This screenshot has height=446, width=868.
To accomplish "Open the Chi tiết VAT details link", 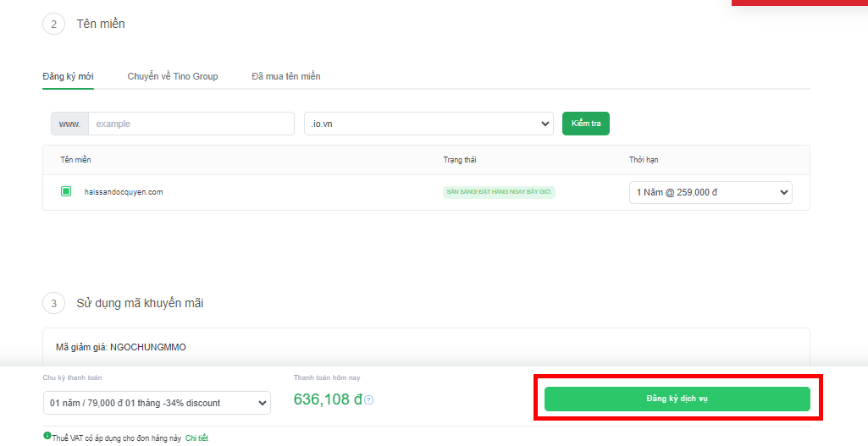I will point(196,438).
